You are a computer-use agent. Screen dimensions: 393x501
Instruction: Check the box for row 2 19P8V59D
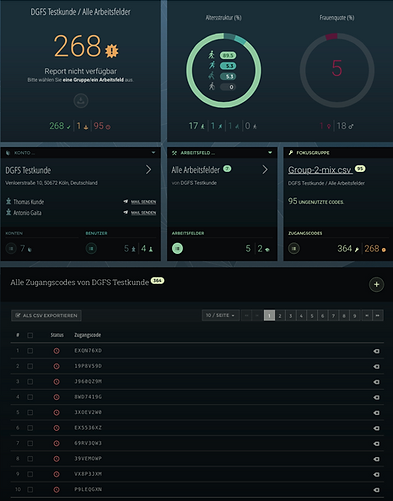click(30, 366)
